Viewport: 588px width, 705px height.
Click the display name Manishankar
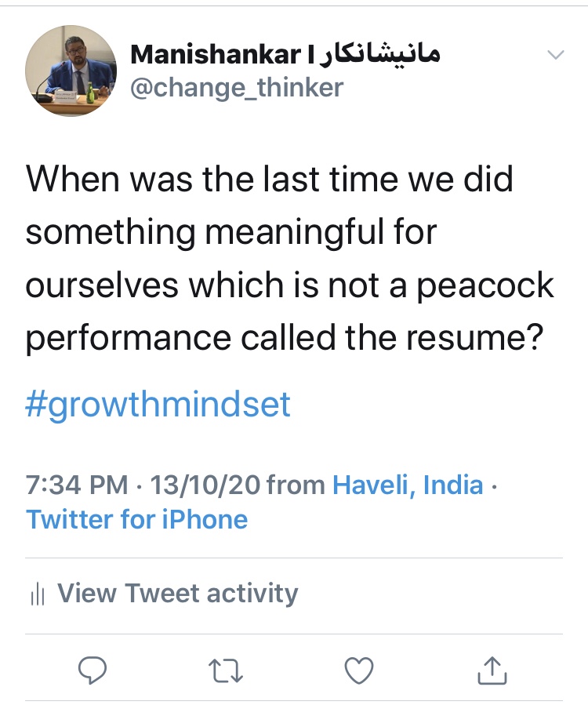tap(215, 55)
